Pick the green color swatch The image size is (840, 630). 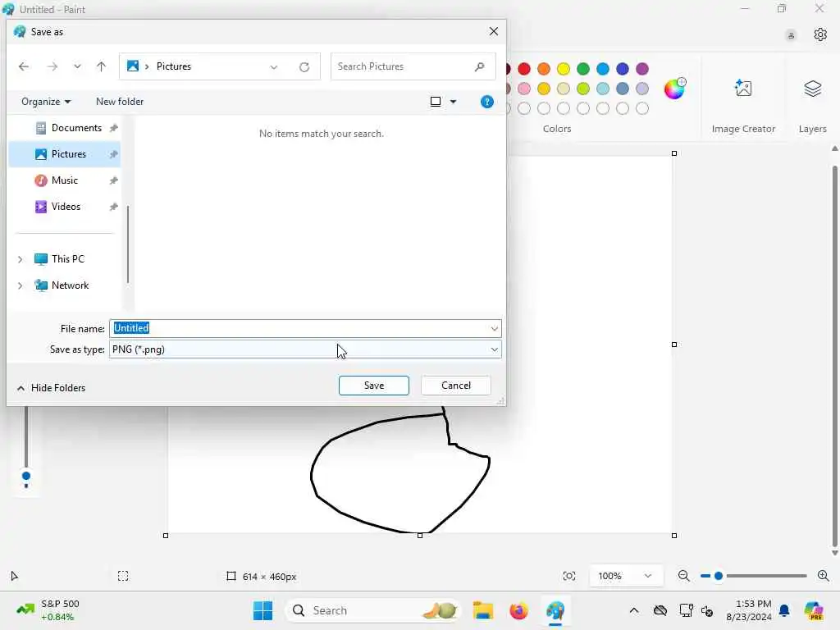coord(583,69)
